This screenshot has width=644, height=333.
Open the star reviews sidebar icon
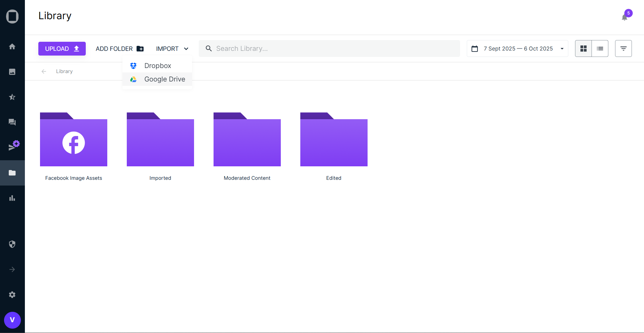[12, 97]
